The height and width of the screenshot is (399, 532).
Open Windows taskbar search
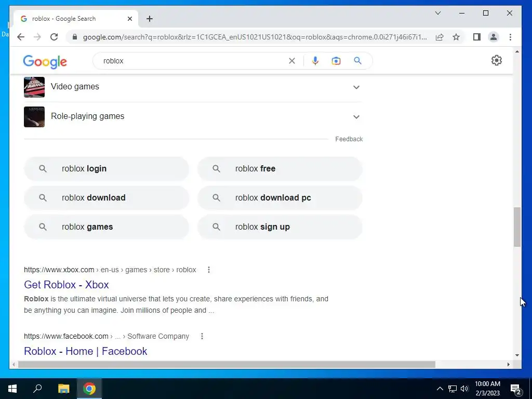click(x=37, y=389)
